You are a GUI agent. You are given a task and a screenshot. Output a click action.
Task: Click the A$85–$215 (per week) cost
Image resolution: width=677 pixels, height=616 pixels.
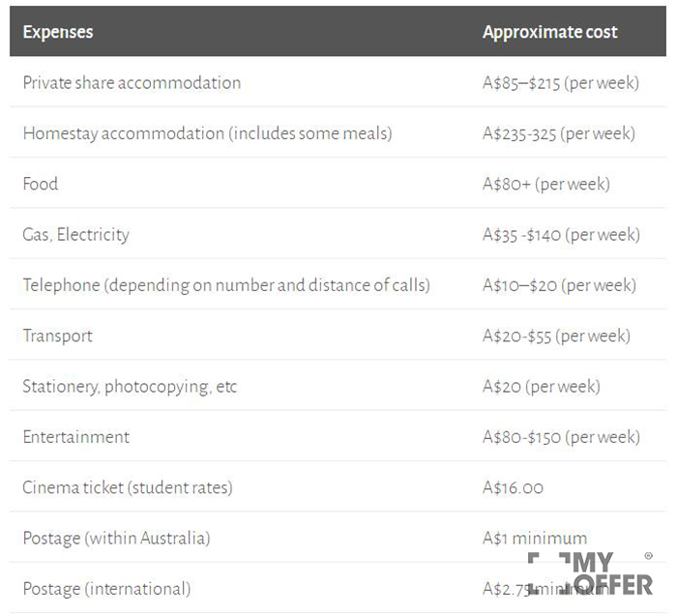pos(561,82)
